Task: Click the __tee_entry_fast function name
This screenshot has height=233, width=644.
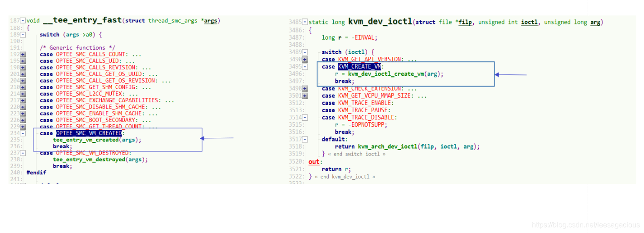Action: (82, 20)
